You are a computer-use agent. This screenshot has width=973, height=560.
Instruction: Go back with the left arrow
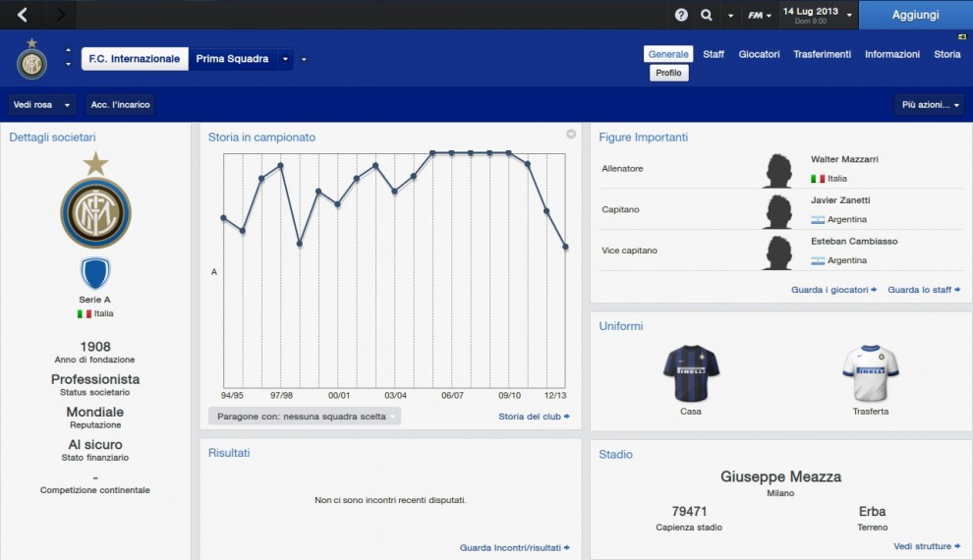23,15
